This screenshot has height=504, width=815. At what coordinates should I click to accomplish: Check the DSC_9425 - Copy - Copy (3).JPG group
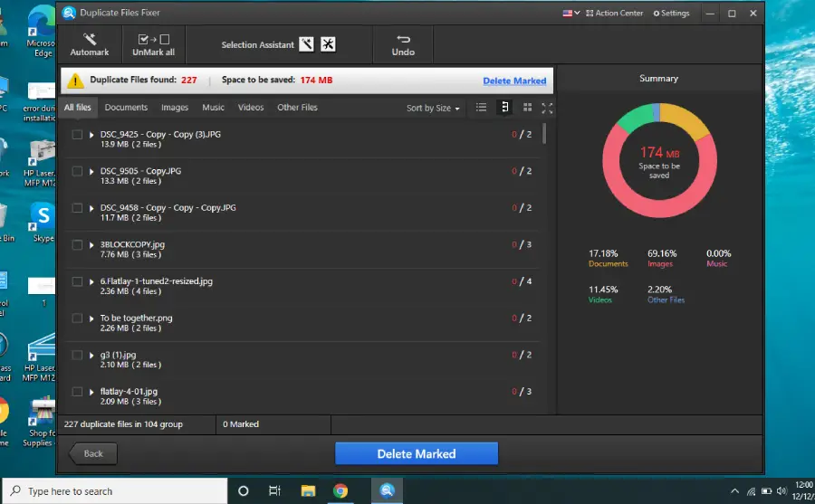77,135
